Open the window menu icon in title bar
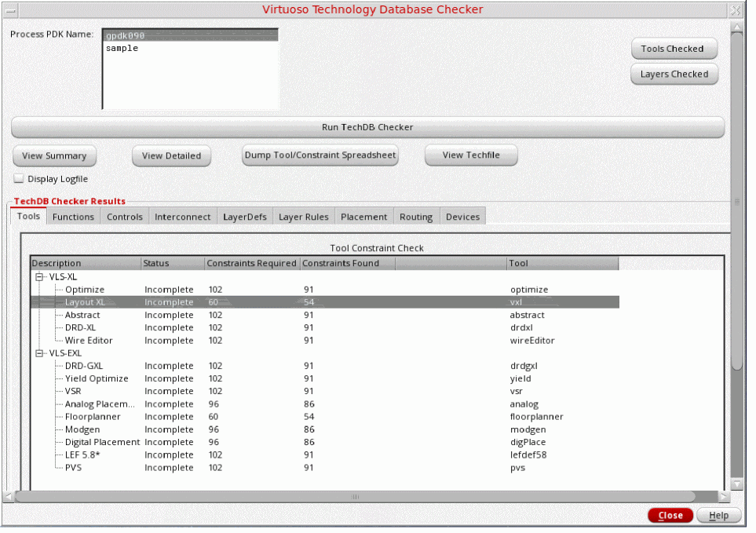 (9, 9)
